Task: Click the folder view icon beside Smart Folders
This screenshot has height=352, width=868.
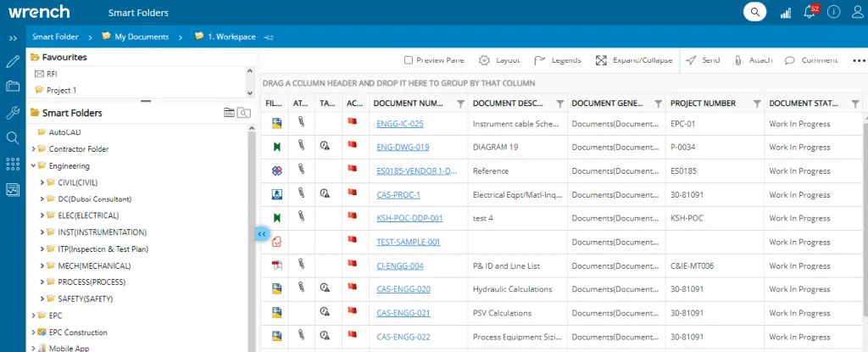Action: pyautogui.click(x=229, y=113)
